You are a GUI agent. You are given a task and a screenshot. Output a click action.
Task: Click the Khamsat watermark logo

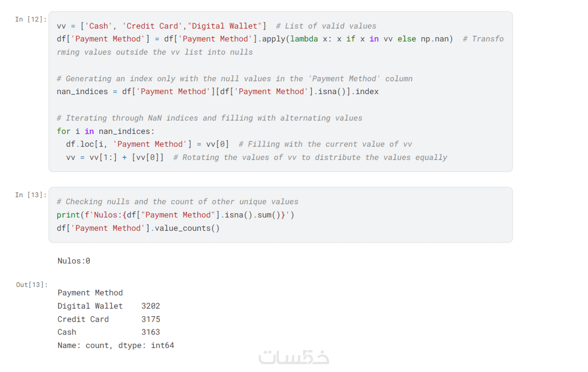293,357
